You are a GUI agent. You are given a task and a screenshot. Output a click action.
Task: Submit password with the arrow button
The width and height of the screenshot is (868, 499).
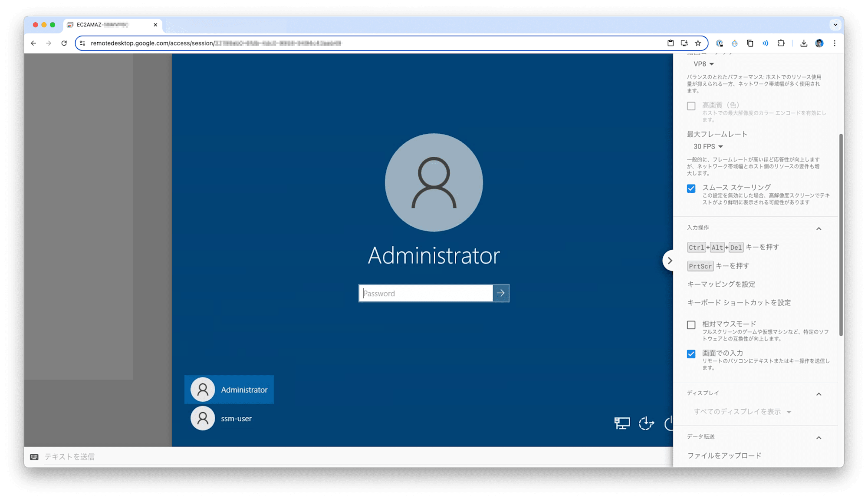[501, 293]
